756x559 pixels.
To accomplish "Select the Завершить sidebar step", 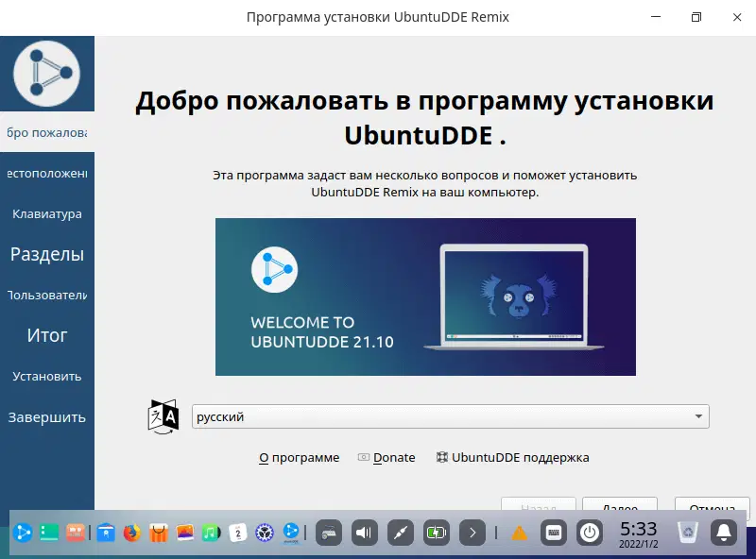I will pyautogui.click(x=47, y=416).
